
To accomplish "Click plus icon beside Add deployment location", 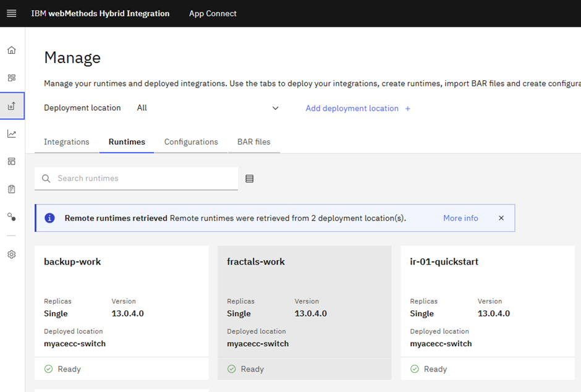I will click(407, 109).
